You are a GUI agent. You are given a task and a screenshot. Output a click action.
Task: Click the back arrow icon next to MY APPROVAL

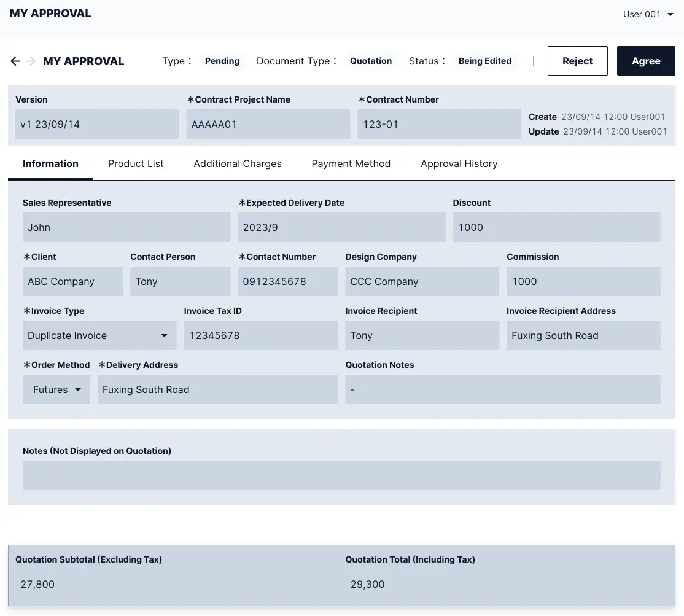tap(15, 61)
